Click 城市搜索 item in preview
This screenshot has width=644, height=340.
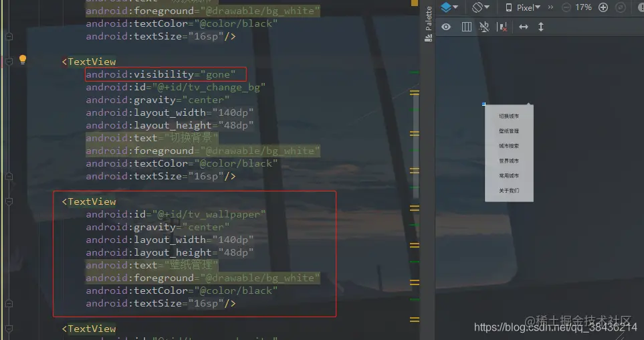pyautogui.click(x=509, y=145)
